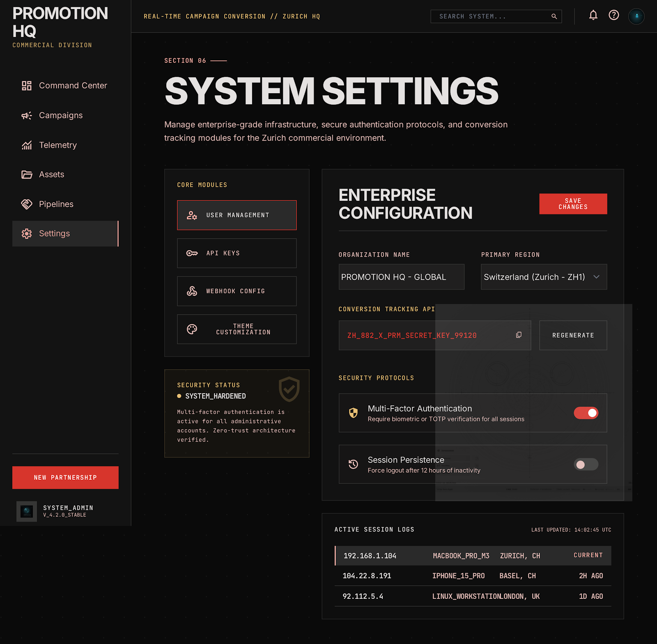Open the user avatar in top bar
This screenshot has width=657, height=644.
[x=636, y=16]
